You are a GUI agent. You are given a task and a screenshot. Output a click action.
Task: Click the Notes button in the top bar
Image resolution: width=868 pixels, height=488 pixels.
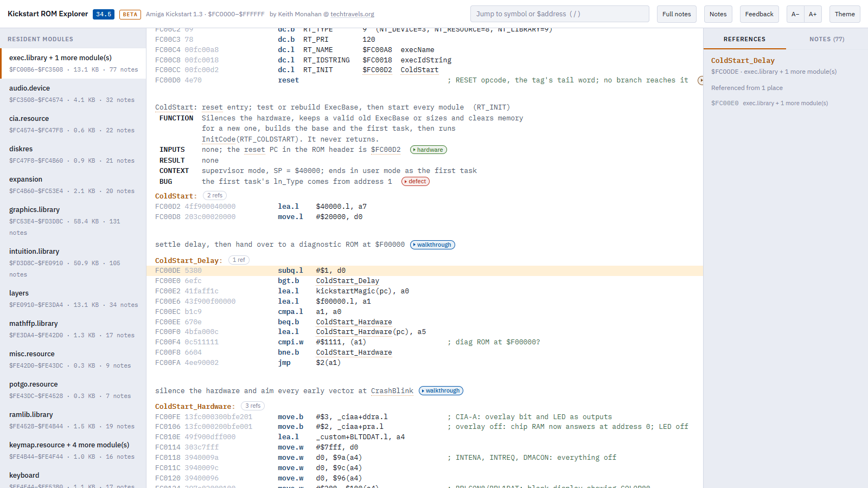pyautogui.click(x=718, y=14)
